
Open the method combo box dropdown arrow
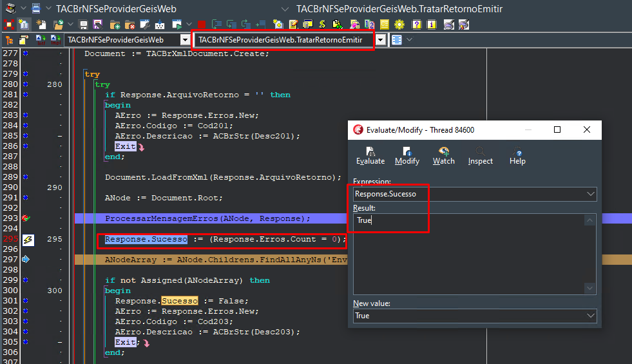pos(380,40)
